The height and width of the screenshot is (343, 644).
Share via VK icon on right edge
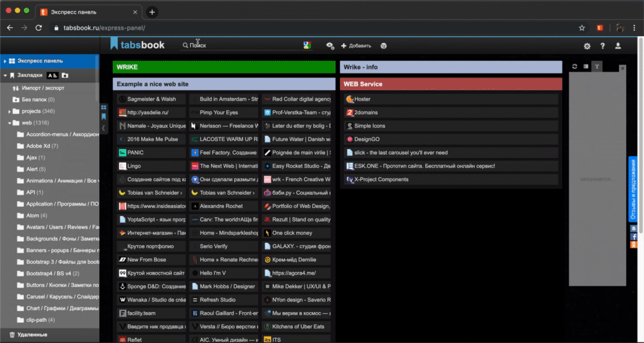pos(634,229)
